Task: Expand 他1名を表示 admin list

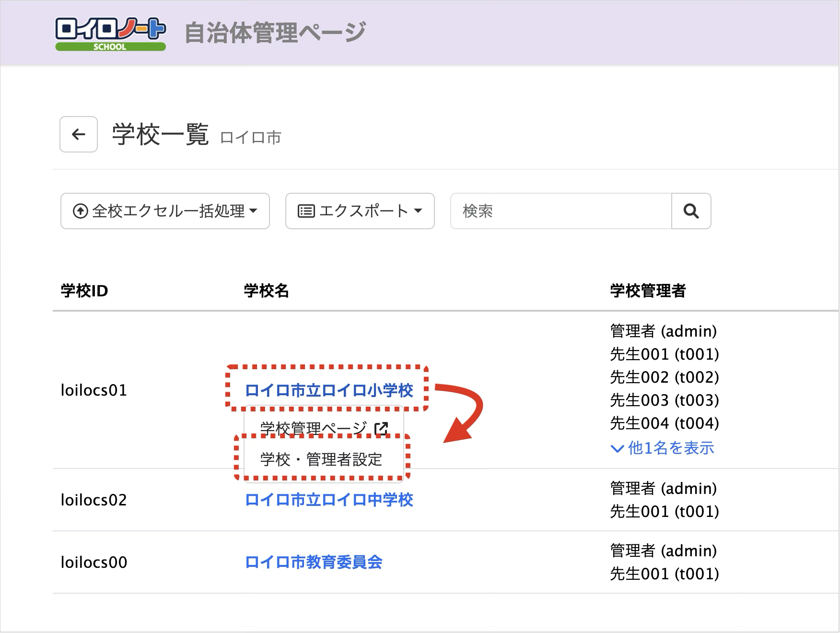Action: click(663, 448)
